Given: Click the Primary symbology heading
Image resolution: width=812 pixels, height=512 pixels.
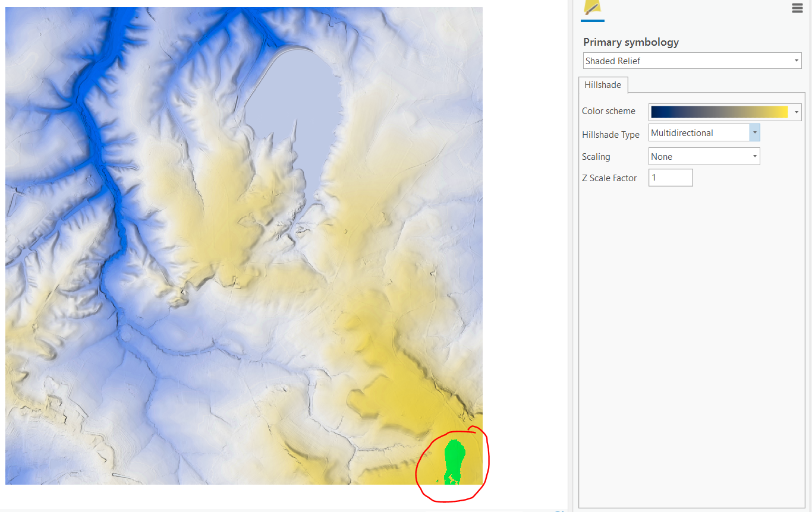Looking at the screenshot, I should point(631,42).
